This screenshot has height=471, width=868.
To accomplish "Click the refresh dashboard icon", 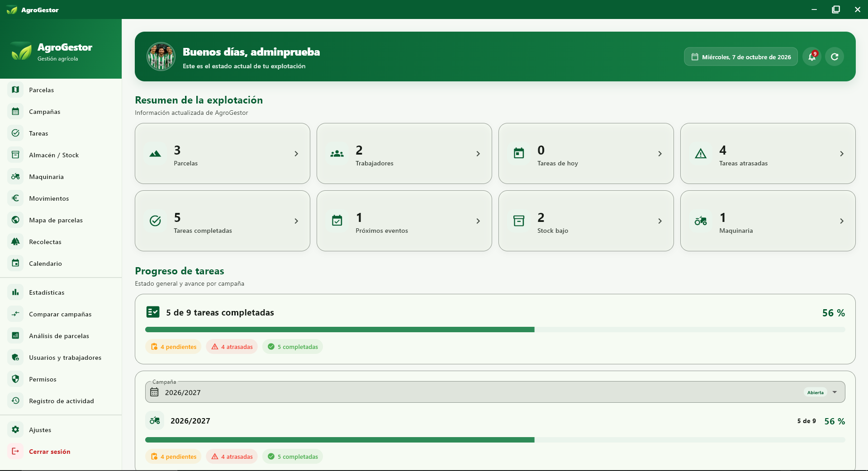I will point(835,57).
